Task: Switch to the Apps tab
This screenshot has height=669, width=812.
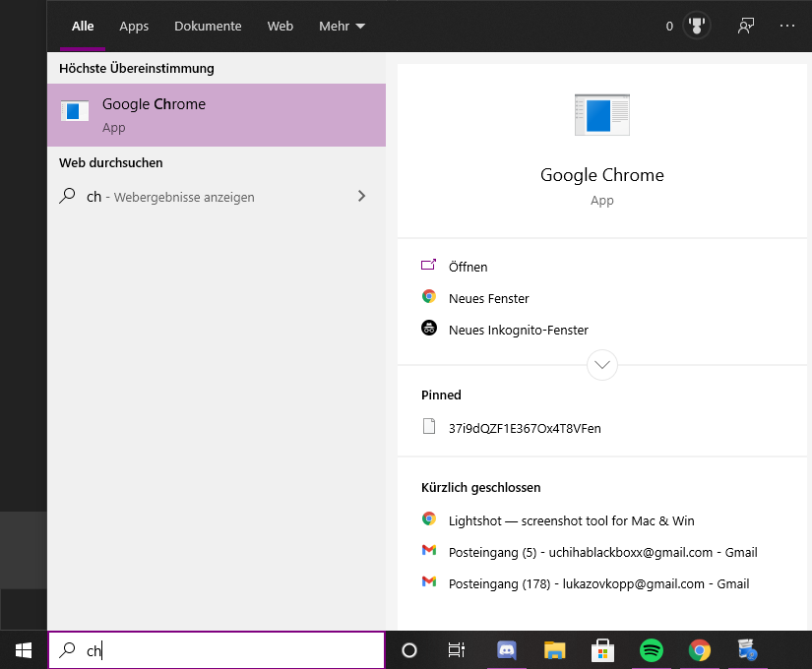Action: tap(134, 26)
